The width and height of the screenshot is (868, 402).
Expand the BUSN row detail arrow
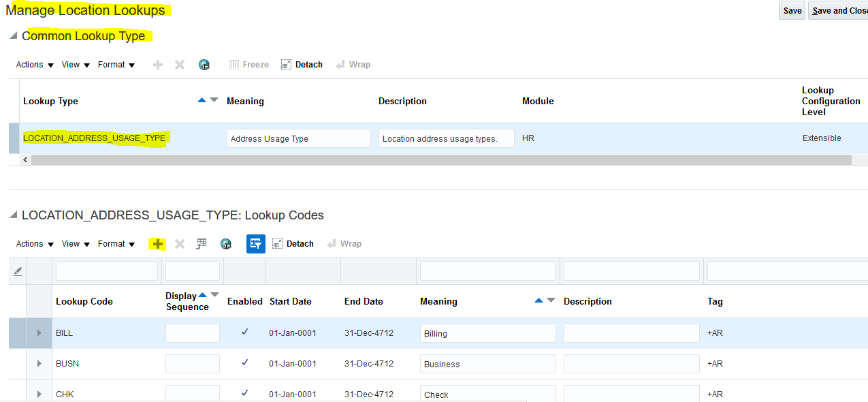[x=39, y=363]
